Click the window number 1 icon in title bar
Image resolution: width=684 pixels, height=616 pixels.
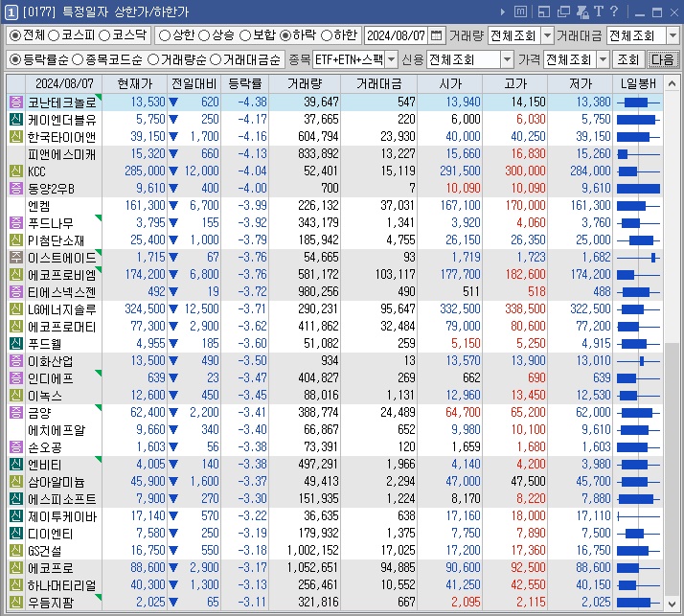point(11,12)
